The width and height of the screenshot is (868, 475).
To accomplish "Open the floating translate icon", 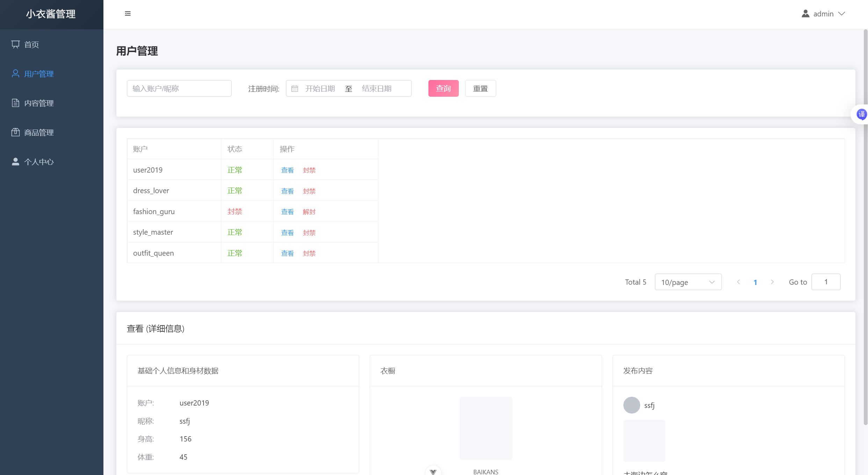I will pos(861,114).
